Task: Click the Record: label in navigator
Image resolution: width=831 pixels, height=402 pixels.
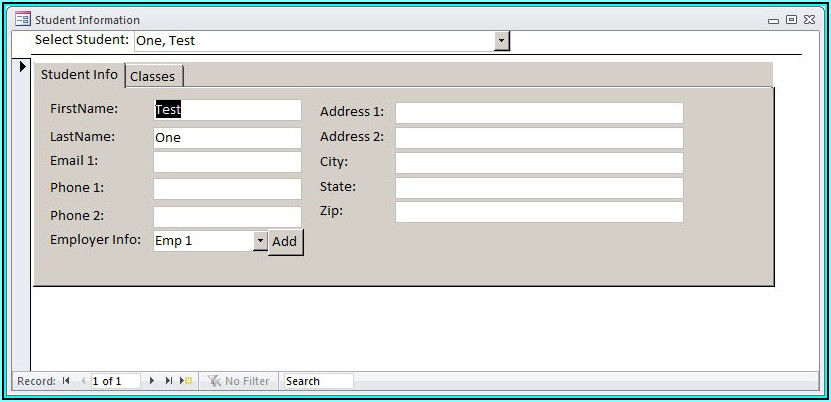Action: tap(36, 381)
